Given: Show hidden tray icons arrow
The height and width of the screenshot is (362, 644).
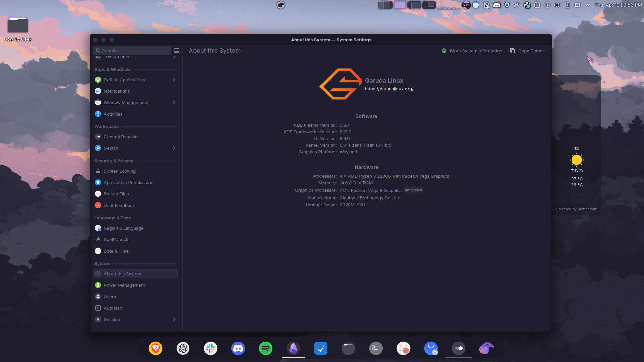Looking at the screenshot, I should click(588, 5).
